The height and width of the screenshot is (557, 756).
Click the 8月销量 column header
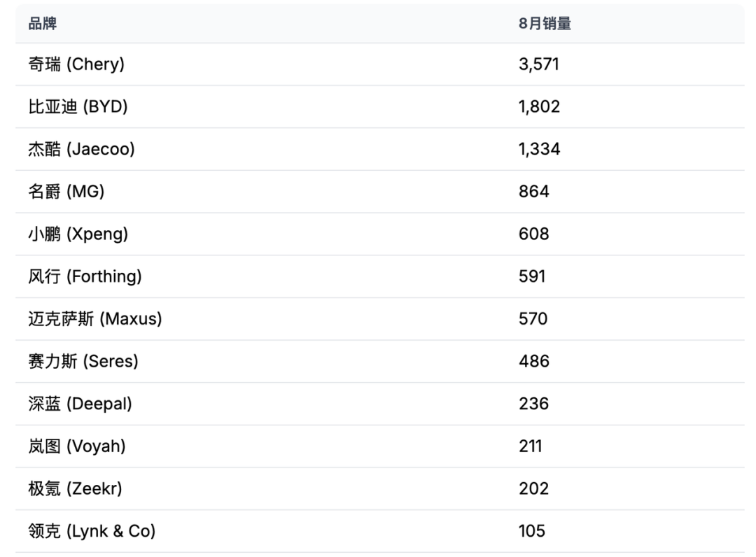click(545, 24)
